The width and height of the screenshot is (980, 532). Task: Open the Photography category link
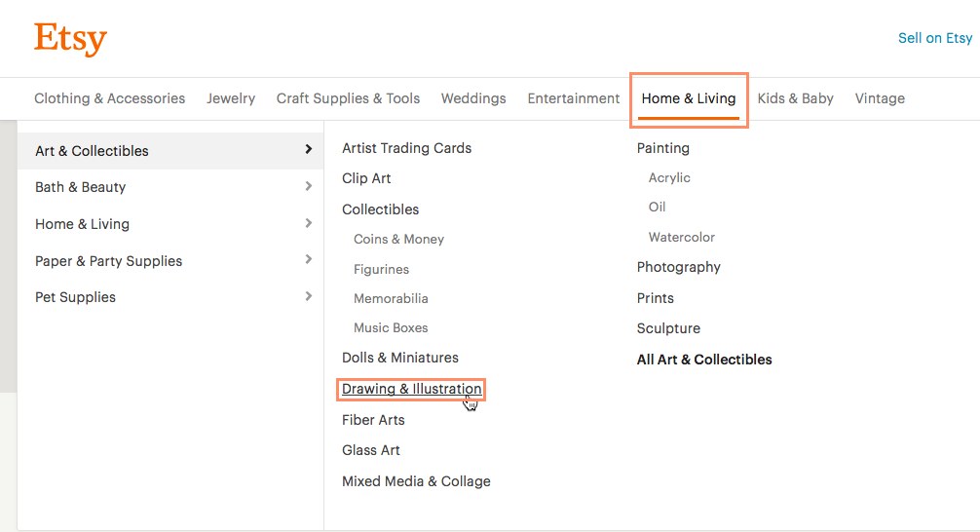(678, 267)
